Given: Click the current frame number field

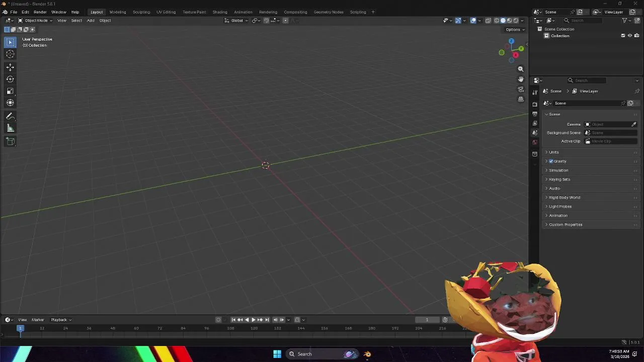Looking at the screenshot, I should point(427,320).
